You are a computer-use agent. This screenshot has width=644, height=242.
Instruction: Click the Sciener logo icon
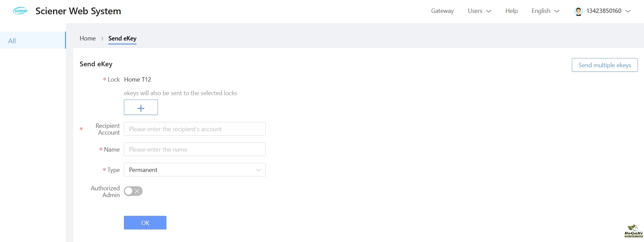point(20,11)
